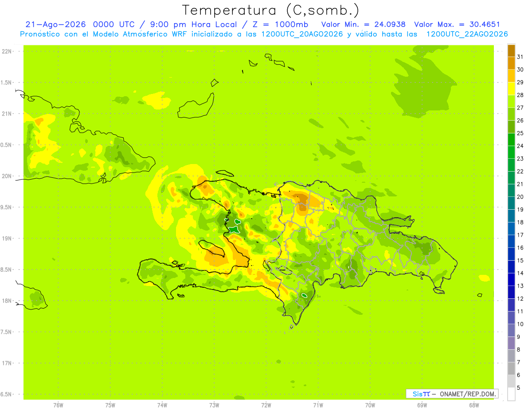Click the '1200UTC_22AGO2026' valid-until time
This screenshot has height=411, width=532.
pos(467,34)
